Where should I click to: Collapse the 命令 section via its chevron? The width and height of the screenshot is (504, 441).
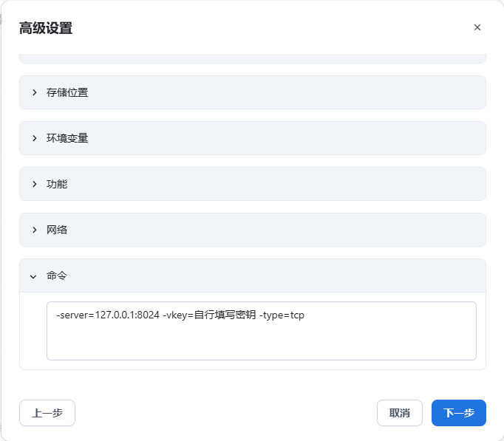pos(33,276)
